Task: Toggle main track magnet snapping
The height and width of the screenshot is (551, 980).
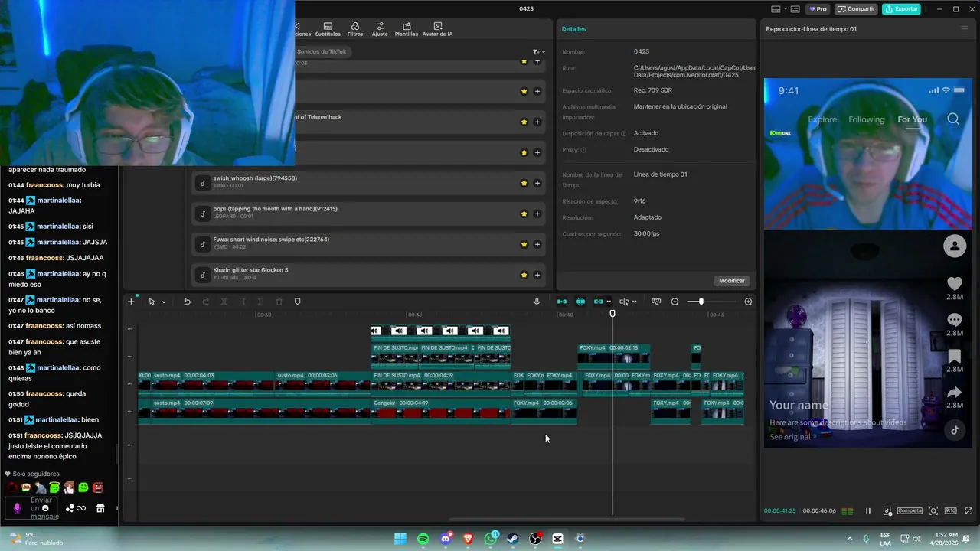Action: pyautogui.click(x=562, y=302)
